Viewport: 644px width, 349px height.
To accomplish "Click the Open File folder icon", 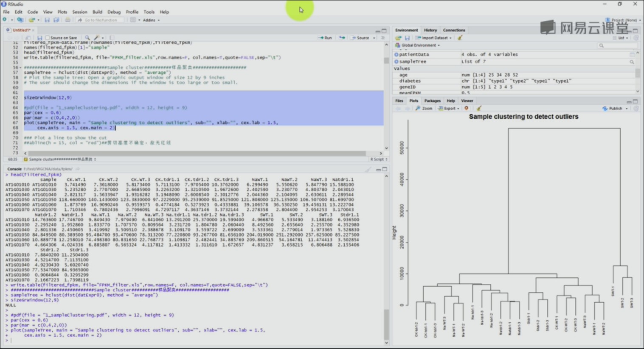I will pyautogui.click(x=31, y=20).
